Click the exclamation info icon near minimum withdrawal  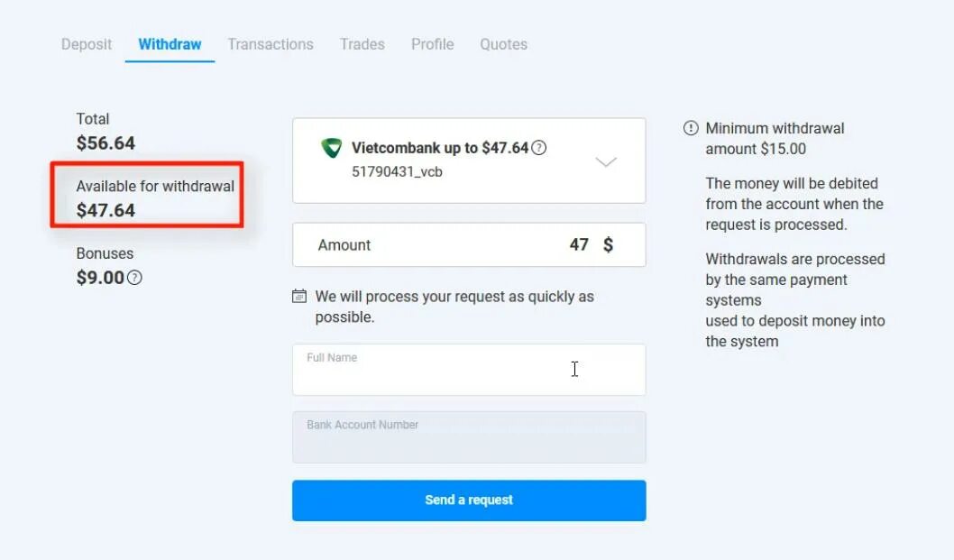(x=691, y=128)
